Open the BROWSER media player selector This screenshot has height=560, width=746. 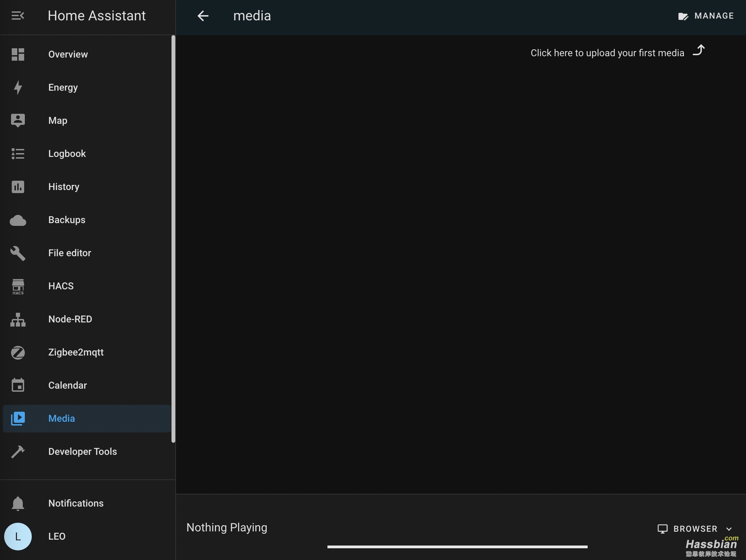click(x=695, y=529)
